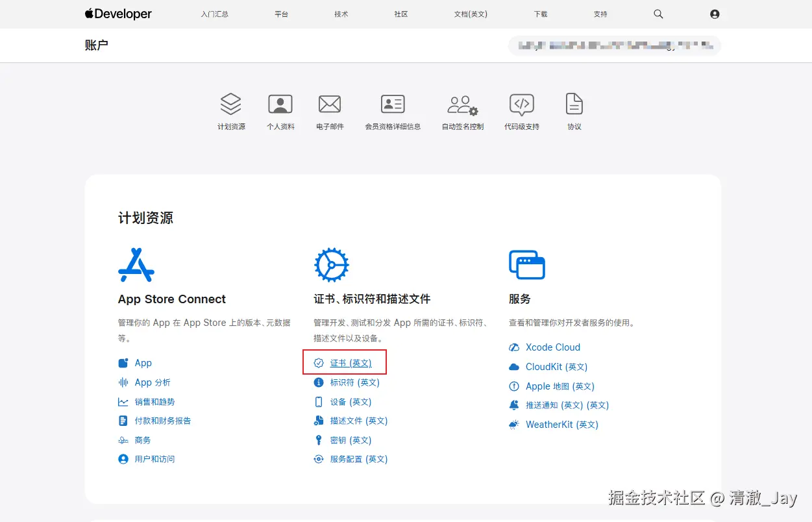Click the Xcode Cloud icon

[514, 347]
